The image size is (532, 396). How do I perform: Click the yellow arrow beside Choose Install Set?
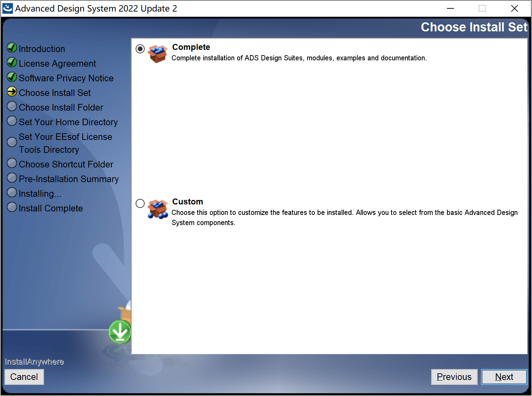click(12, 91)
